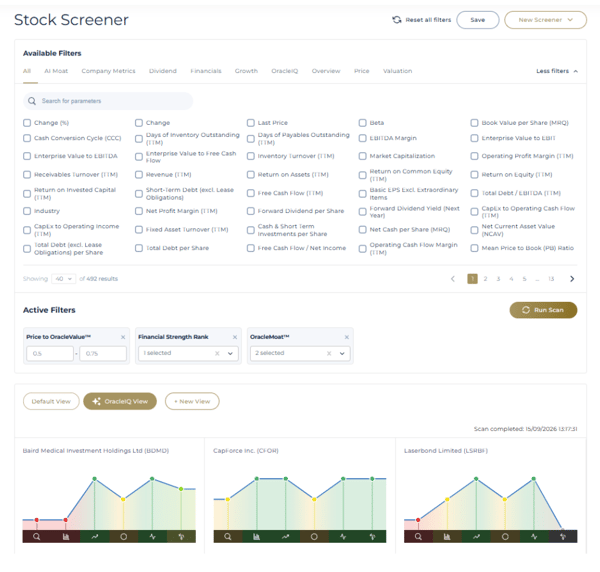This screenshot has width=600, height=572.
Task: Click circle icon under Laserbond chart
Action: click(x=505, y=537)
